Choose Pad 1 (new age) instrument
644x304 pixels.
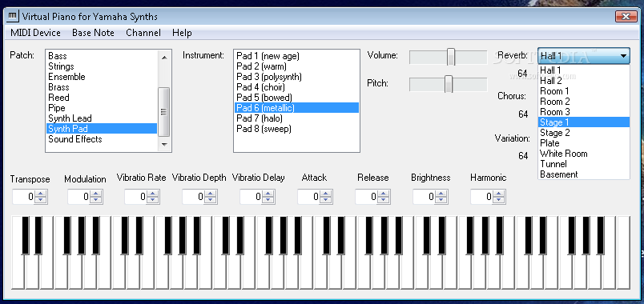click(x=296, y=56)
